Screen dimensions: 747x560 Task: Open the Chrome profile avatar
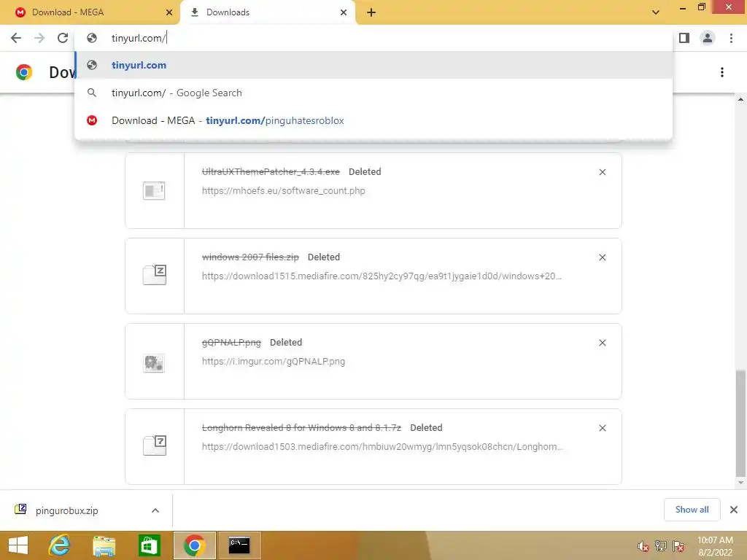pos(708,38)
